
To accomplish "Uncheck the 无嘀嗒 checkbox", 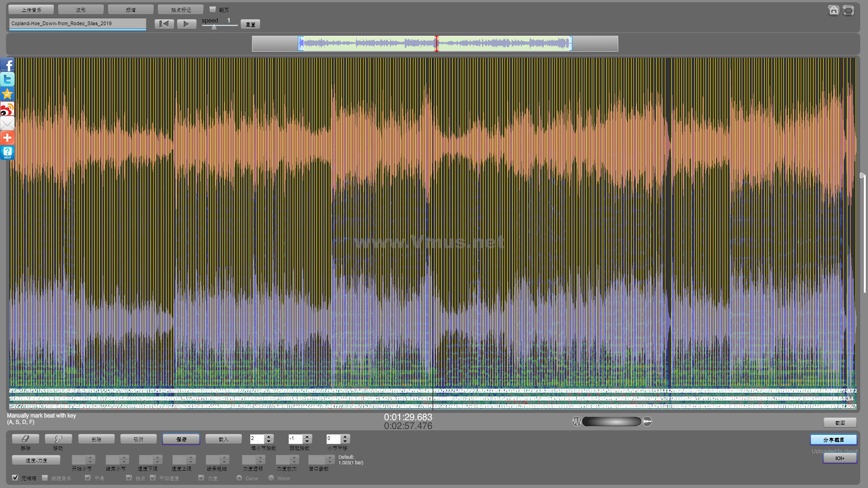I will 16,477.
